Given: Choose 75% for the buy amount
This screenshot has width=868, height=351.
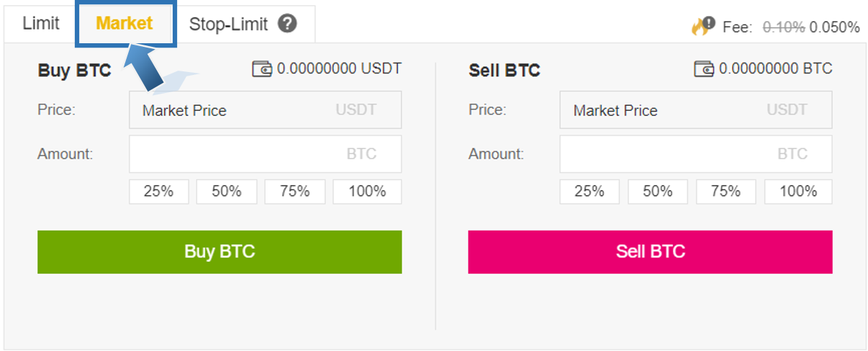Looking at the screenshot, I should tap(294, 192).
